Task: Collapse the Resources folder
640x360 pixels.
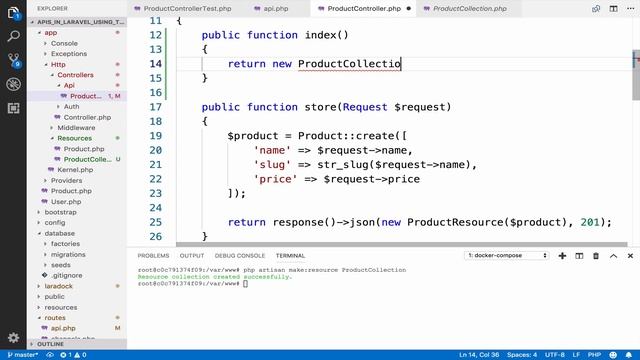Action: tap(74, 138)
